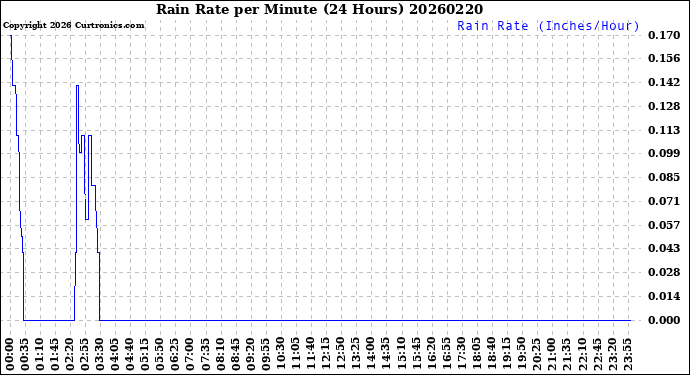Click the 16:55 time axis label
The width and height of the screenshot is (690, 375).
point(446,355)
